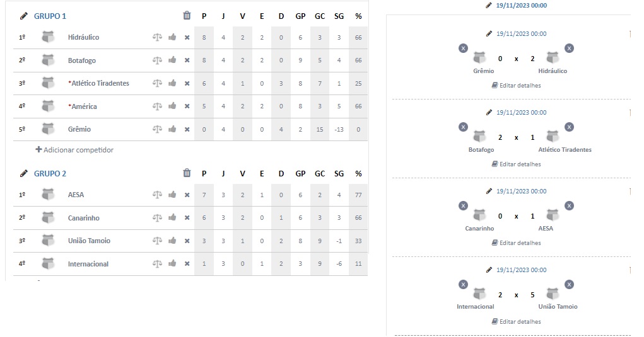Click the circled X beside União Tamoio in the match
This screenshot has width=644, height=337.
coord(569,285)
